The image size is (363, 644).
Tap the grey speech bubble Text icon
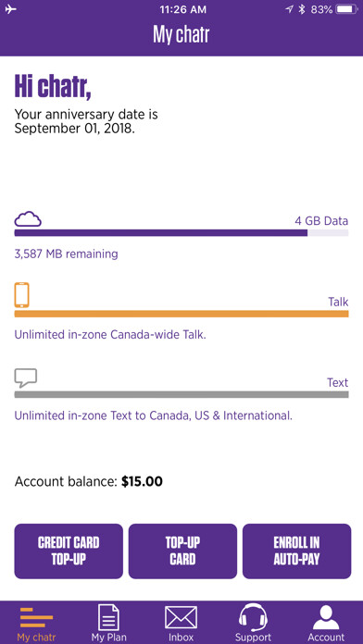coord(26,378)
